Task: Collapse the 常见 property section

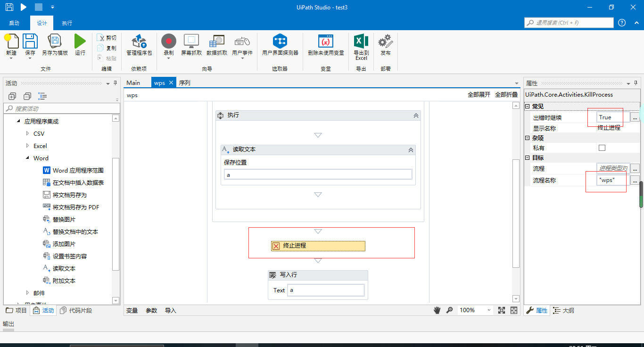Action: coord(527,107)
